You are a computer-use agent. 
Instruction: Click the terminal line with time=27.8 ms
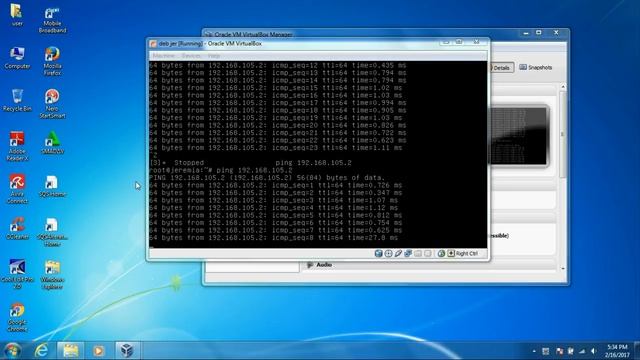273,238
